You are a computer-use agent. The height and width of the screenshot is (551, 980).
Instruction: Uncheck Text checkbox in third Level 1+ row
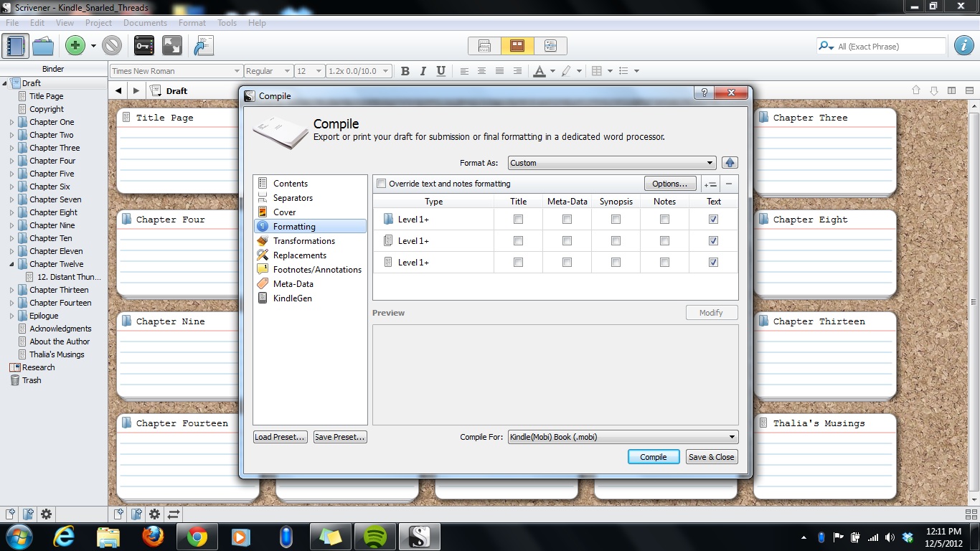tap(713, 263)
